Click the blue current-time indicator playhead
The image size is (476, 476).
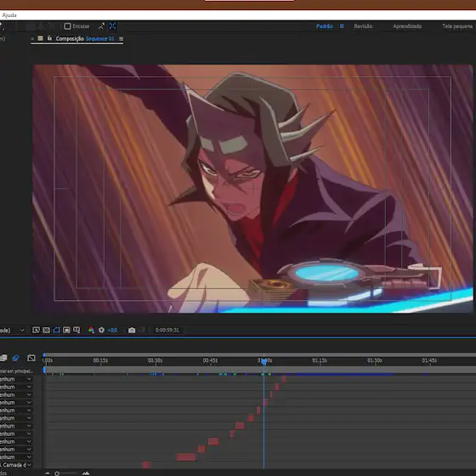tap(264, 361)
